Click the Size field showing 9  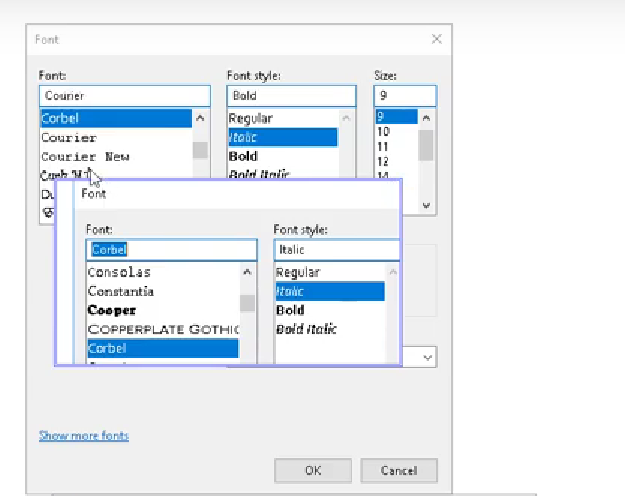click(x=405, y=96)
